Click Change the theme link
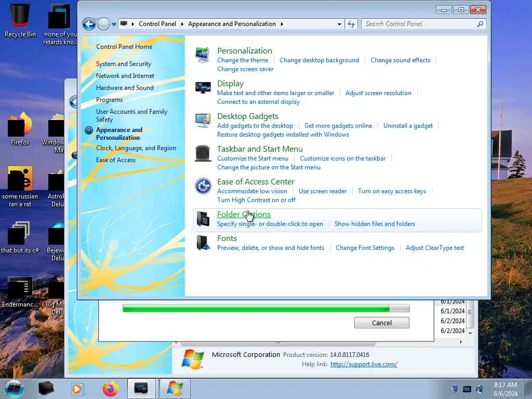 (x=243, y=60)
